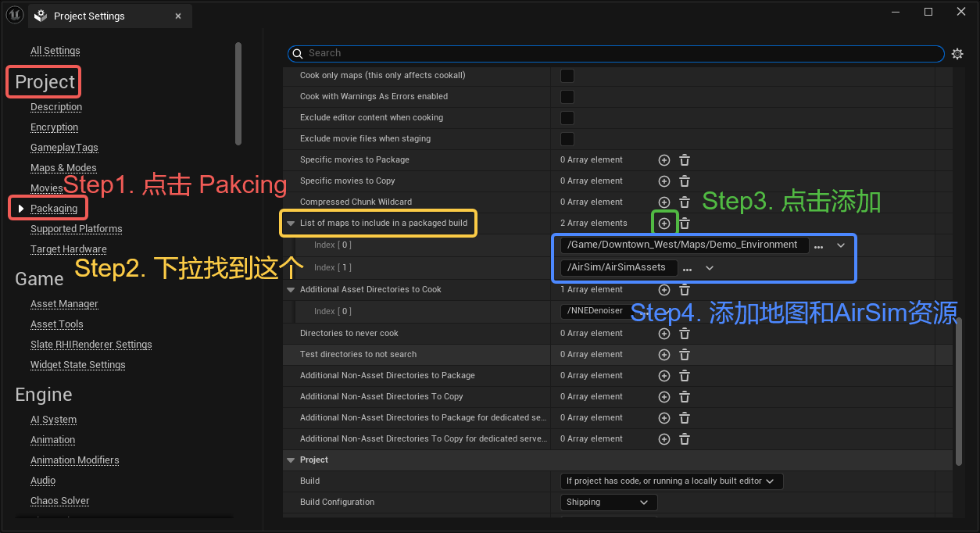
Task: Open Audio settings
Action: click(x=43, y=481)
